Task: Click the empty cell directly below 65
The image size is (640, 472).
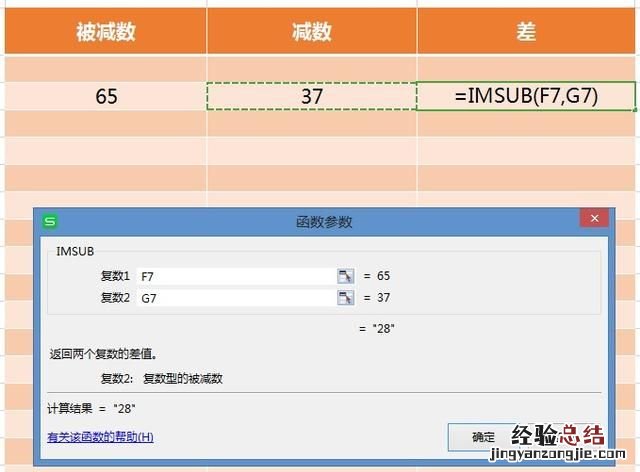Action: point(106,124)
